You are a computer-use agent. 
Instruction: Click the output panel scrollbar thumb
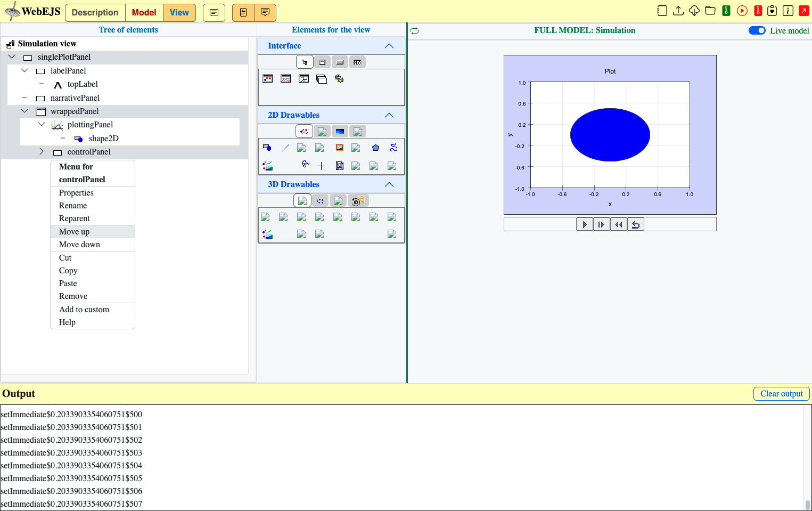coord(807,505)
